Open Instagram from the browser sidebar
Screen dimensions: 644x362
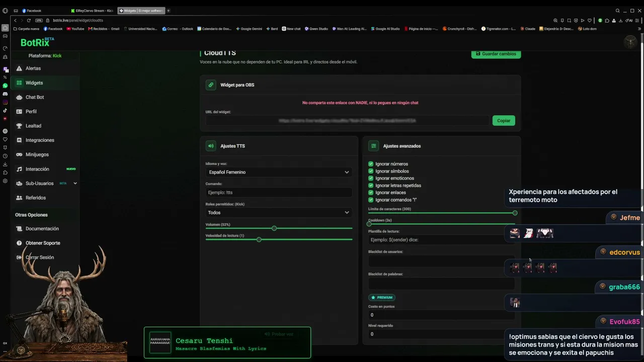(5, 102)
